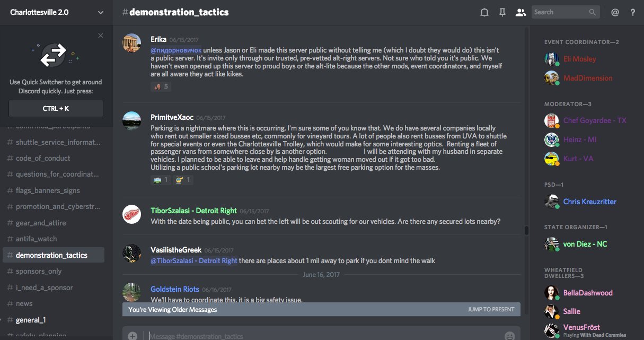Open the help question mark icon
Viewport: 644px width, 340px height.
coord(633,12)
